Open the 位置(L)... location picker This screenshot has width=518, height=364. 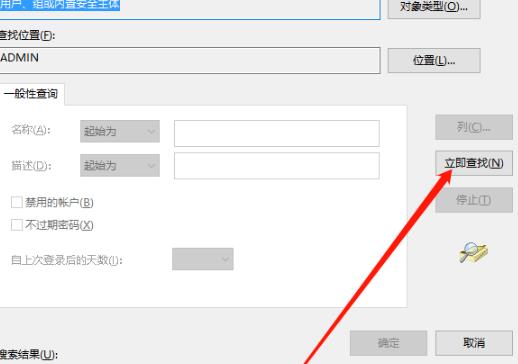[434, 60]
